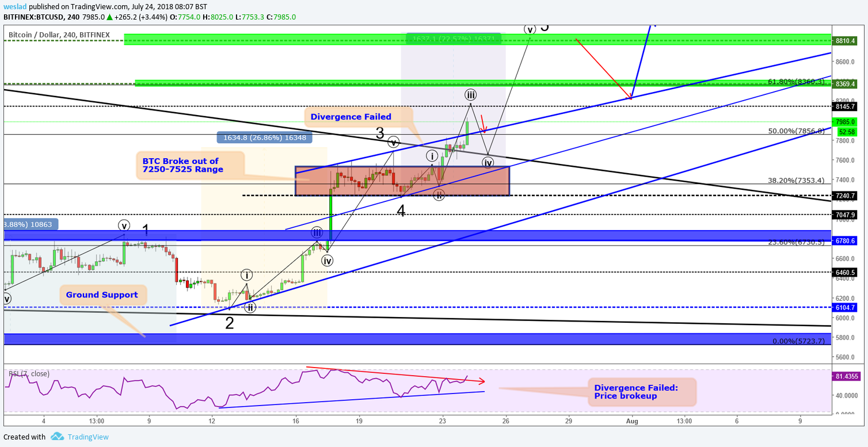Click the 6600.0 price axis tick
The width and height of the screenshot is (868, 447).
[x=846, y=259]
